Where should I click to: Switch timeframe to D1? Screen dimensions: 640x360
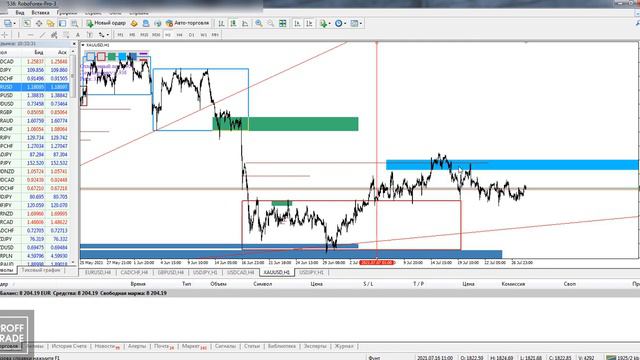tap(191, 35)
